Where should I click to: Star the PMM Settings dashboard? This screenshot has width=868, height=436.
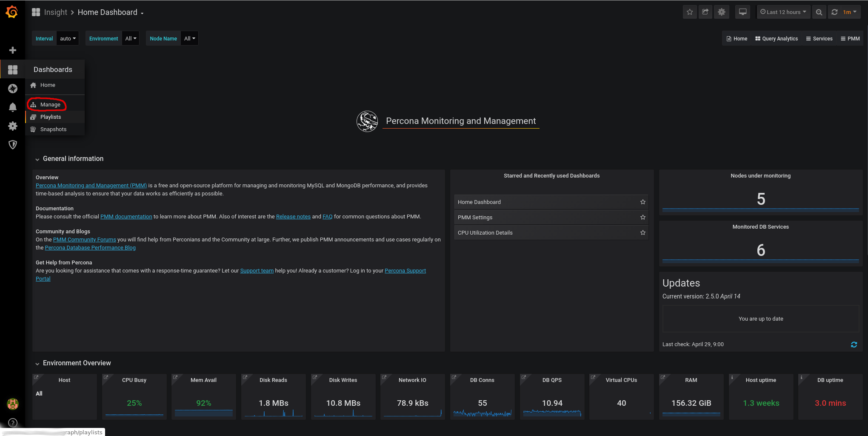pyautogui.click(x=643, y=218)
